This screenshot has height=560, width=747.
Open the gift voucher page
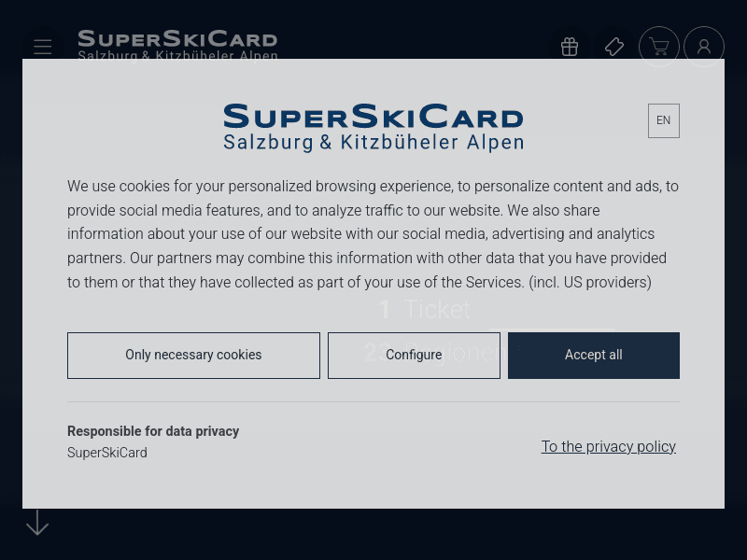pos(570,47)
